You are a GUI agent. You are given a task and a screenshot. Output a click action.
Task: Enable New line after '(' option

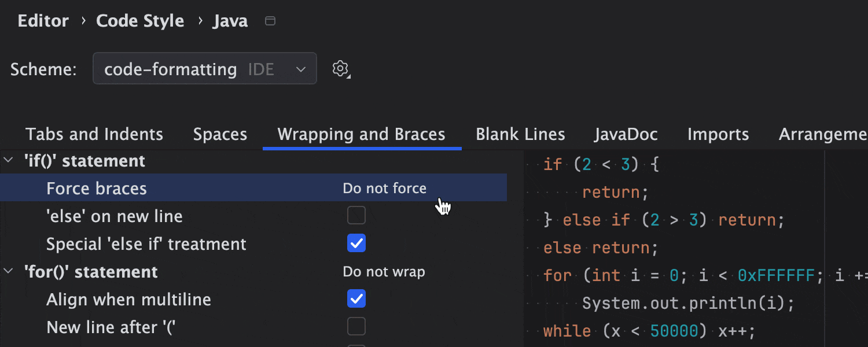(356, 326)
